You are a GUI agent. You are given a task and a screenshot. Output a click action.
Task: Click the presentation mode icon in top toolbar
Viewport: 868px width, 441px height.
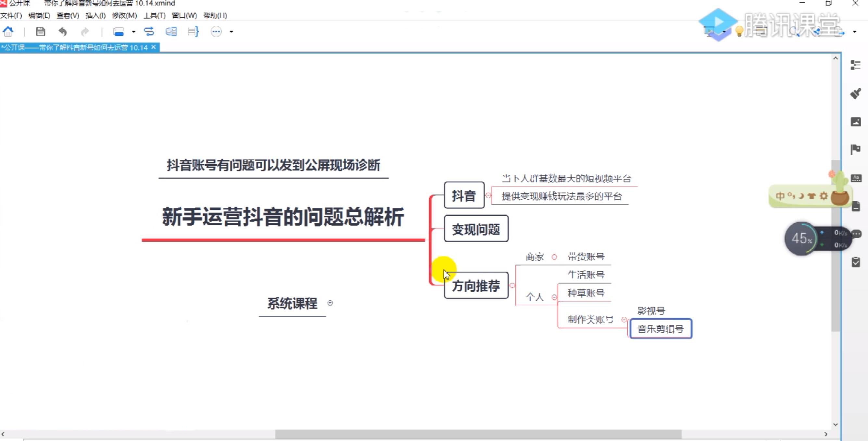click(709, 32)
